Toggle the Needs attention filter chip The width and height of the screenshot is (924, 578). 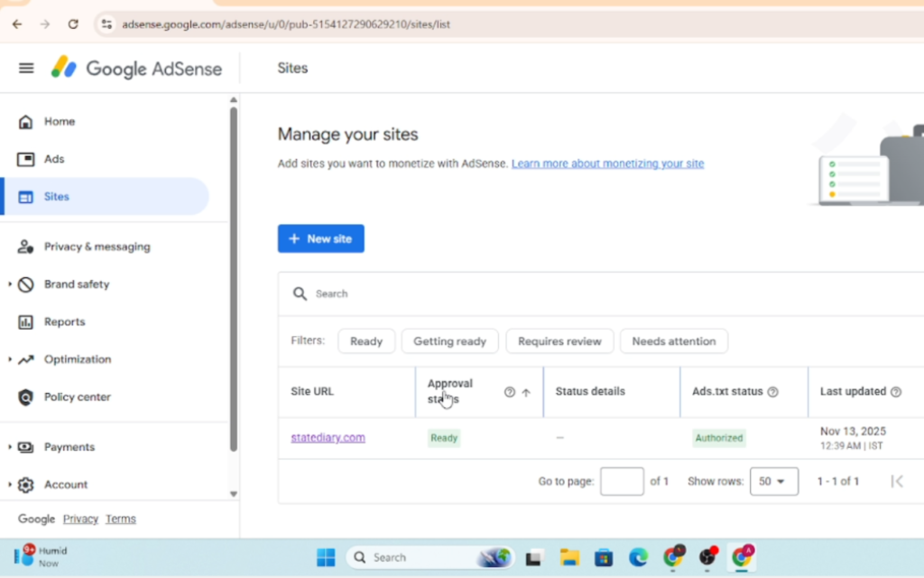click(673, 341)
